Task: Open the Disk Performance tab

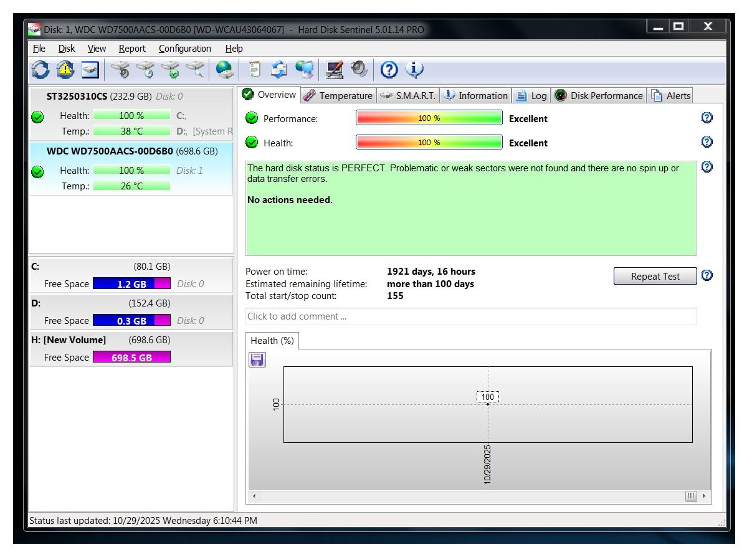Action: pyautogui.click(x=599, y=95)
